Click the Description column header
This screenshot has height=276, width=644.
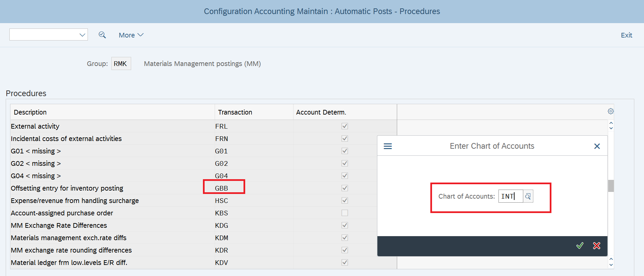[30, 112]
